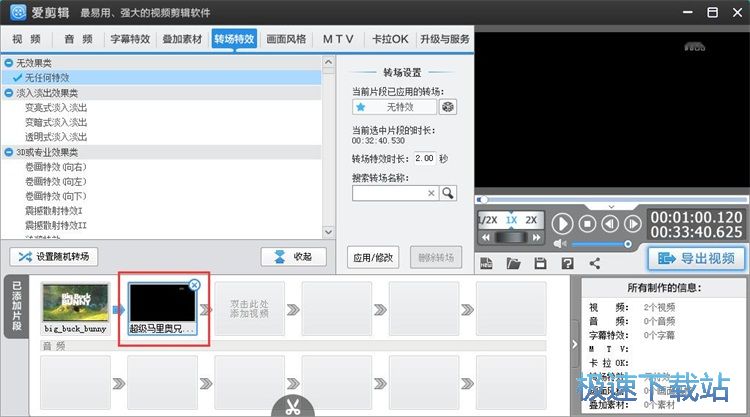Open an existing project folder icon
This screenshot has height=417, width=750.
(x=513, y=263)
